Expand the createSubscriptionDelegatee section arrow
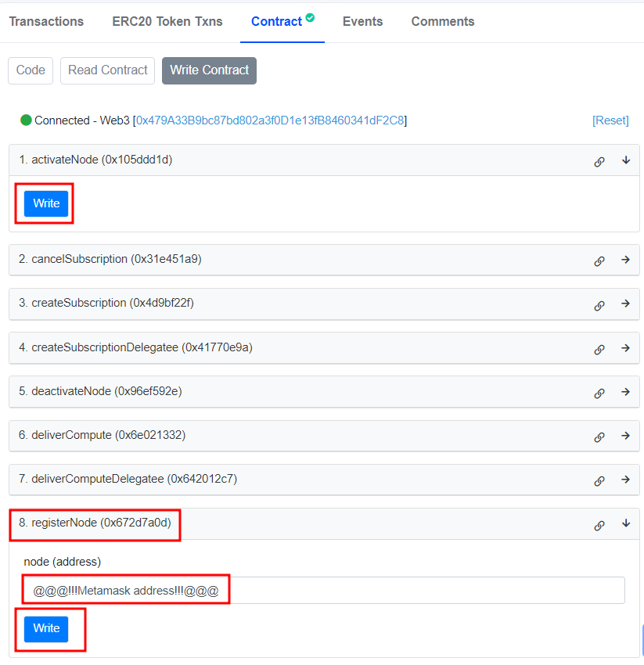 click(x=625, y=348)
